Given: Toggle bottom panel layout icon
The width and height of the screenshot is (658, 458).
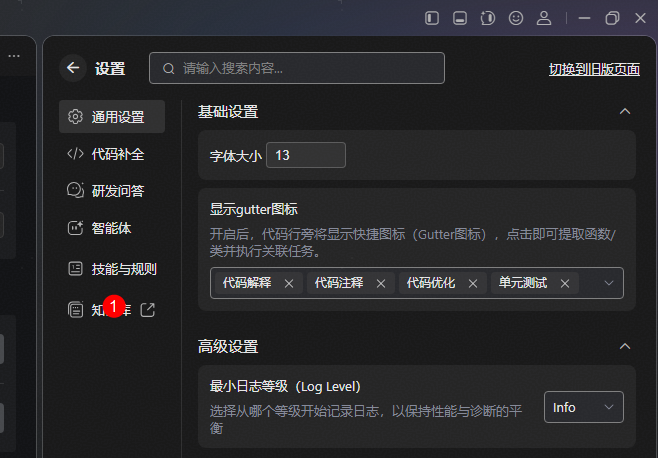Looking at the screenshot, I should (x=460, y=18).
